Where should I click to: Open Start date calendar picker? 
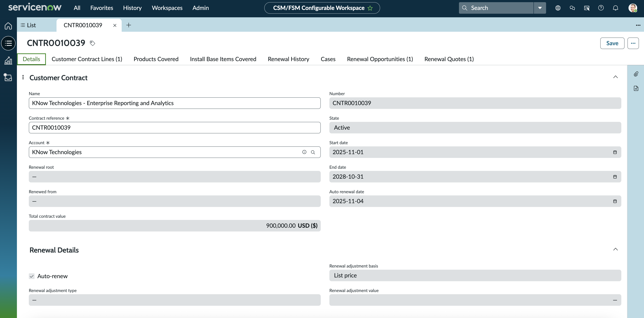coord(615,152)
